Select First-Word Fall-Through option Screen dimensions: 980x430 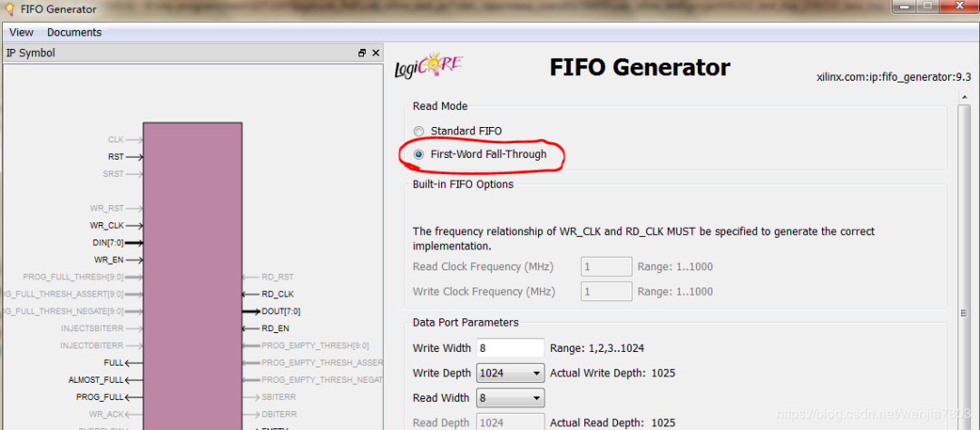[x=419, y=155]
